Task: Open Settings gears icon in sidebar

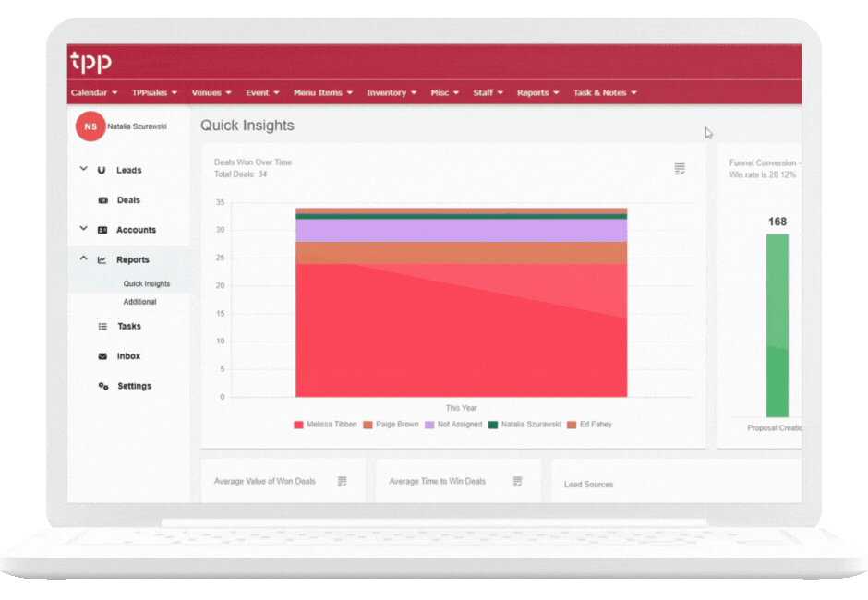Action: point(102,386)
